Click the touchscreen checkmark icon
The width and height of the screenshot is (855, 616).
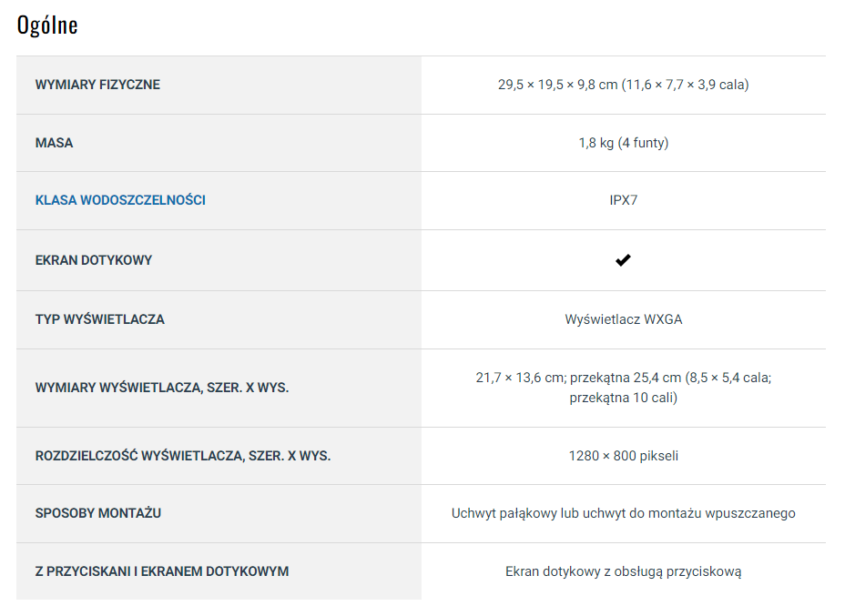(x=623, y=260)
